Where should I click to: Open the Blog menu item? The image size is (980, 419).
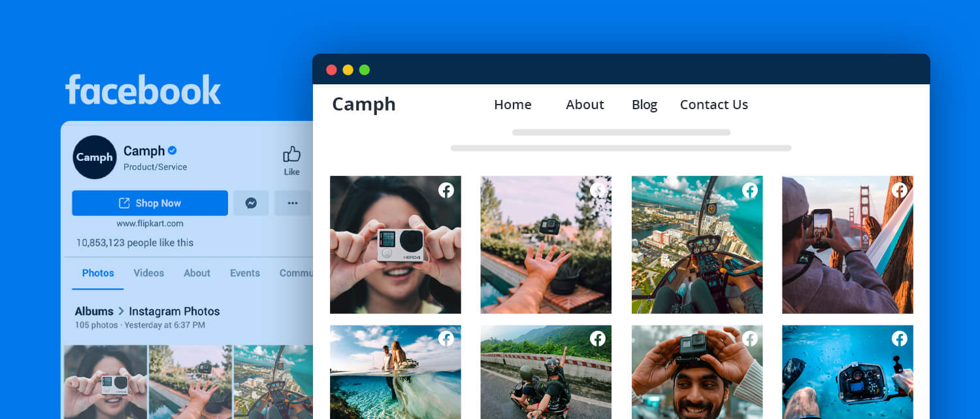644,105
